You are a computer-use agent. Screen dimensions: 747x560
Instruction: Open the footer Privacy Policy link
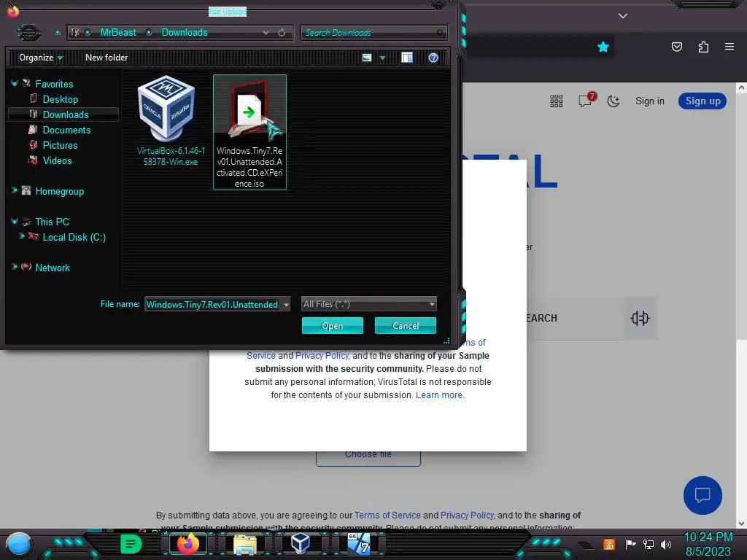468,516
